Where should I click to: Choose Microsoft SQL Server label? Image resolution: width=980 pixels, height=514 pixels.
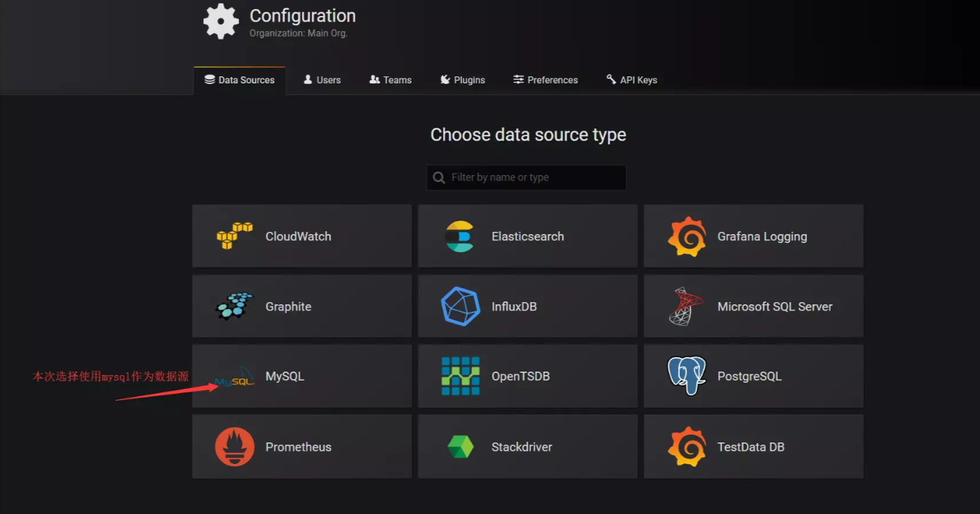click(x=775, y=306)
